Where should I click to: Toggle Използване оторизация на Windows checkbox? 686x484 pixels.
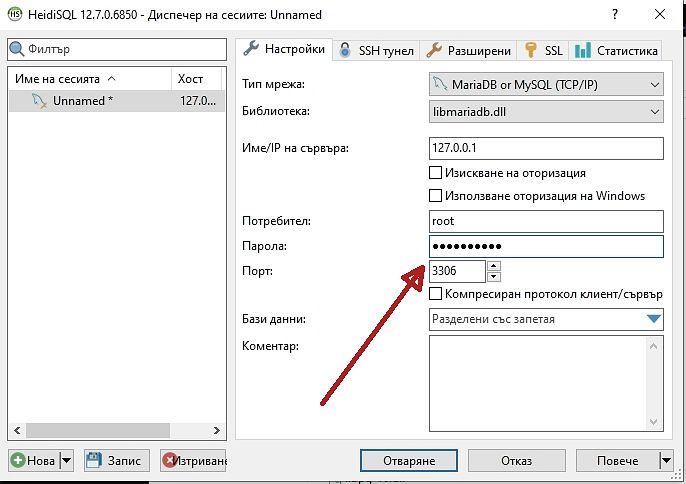(435, 196)
